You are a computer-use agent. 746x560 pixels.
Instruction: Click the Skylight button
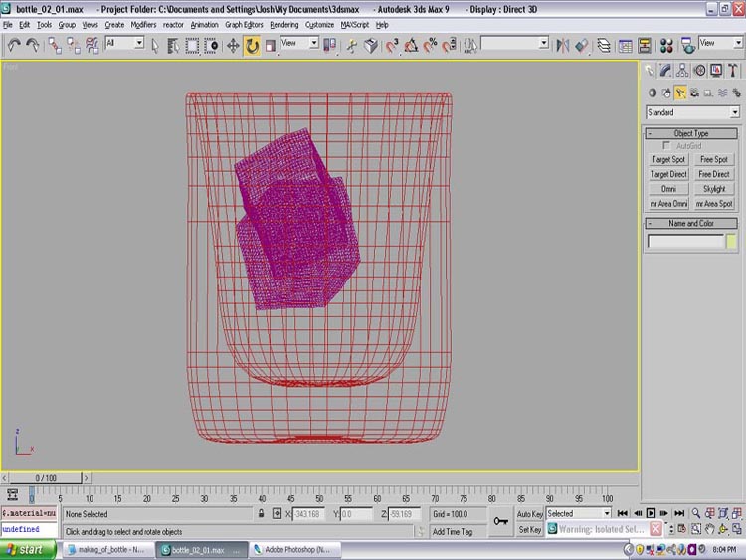pos(713,189)
